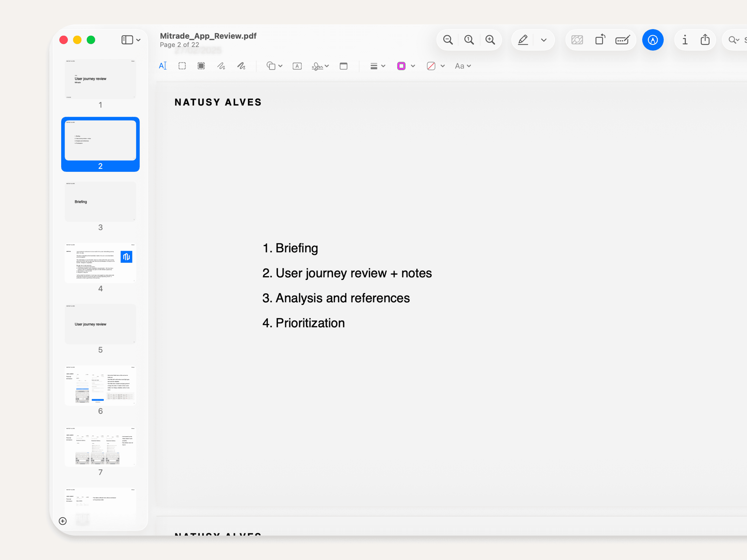
Task: Insert a Text box annotation
Action: click(x=297, y=66)
